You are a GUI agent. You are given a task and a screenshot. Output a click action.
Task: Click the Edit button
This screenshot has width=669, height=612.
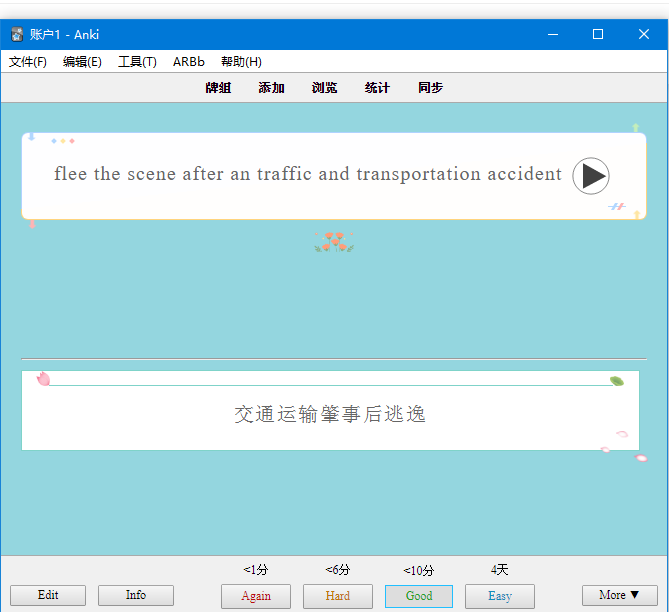(x=48, y=595)
